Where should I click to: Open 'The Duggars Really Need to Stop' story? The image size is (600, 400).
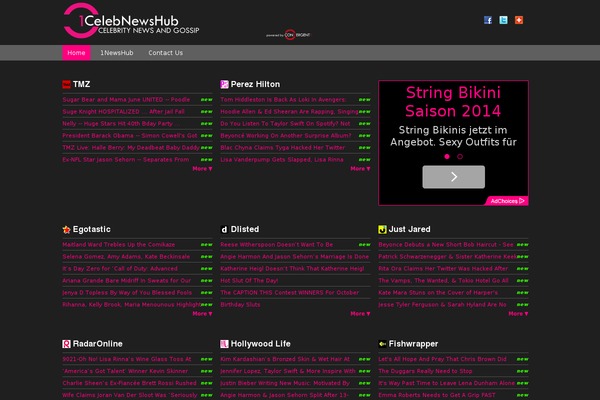point(425,371)
